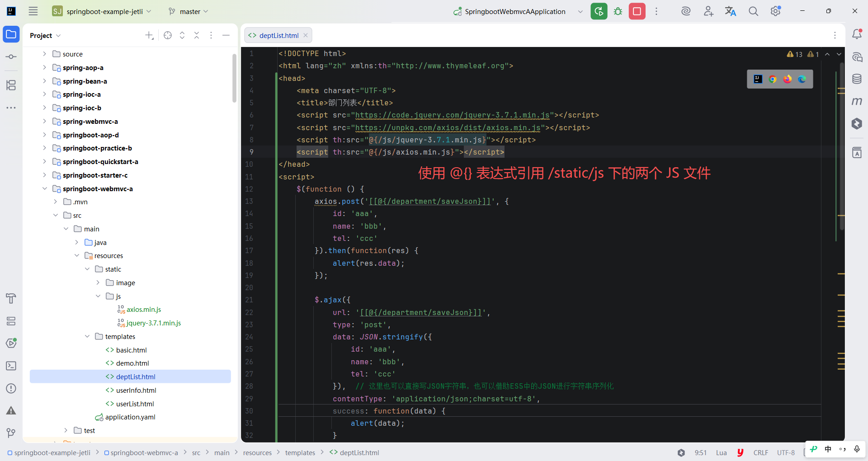
Task: Open the Git tool window
Action: coord(11,433)
